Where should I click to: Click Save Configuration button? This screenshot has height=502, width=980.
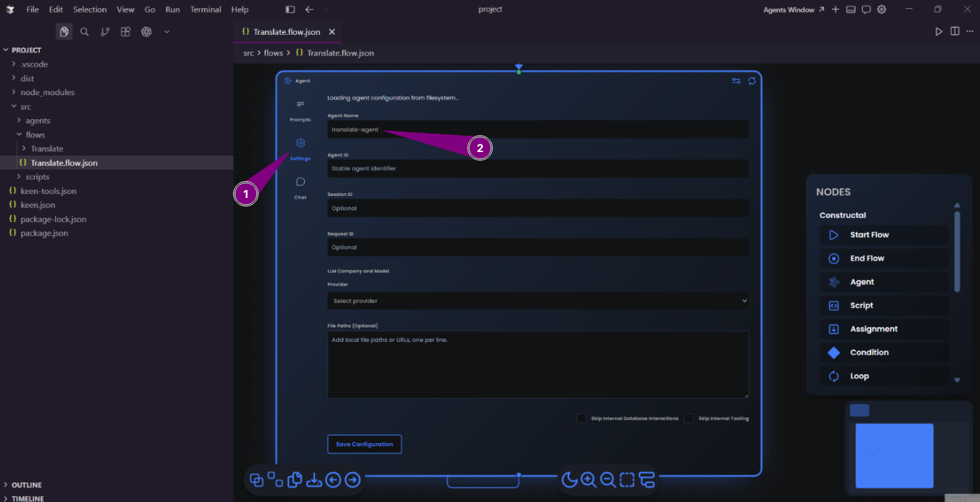click(364, 444)
